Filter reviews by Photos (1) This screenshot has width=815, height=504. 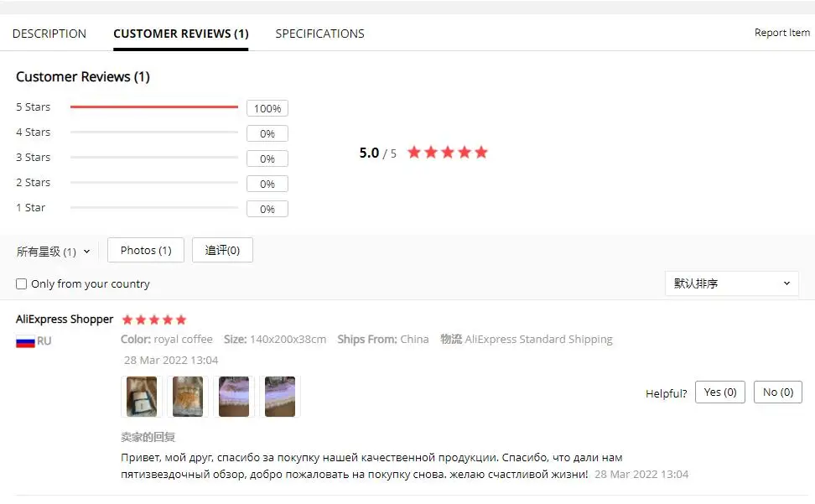point(146,251)
